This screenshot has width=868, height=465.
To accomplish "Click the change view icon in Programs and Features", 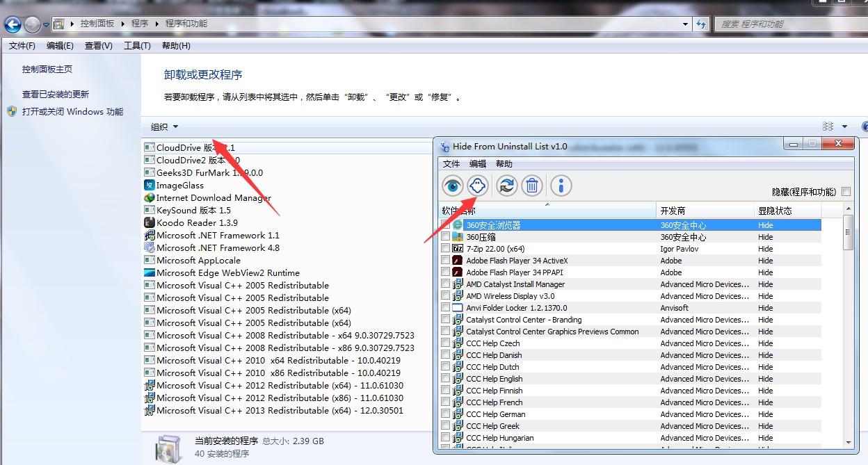I will point(828,127).
